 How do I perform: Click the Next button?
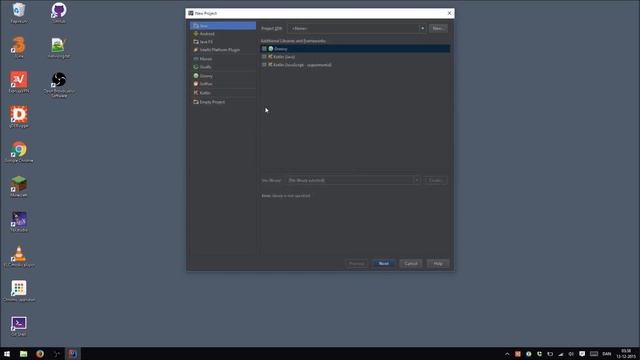click(384, 264)
